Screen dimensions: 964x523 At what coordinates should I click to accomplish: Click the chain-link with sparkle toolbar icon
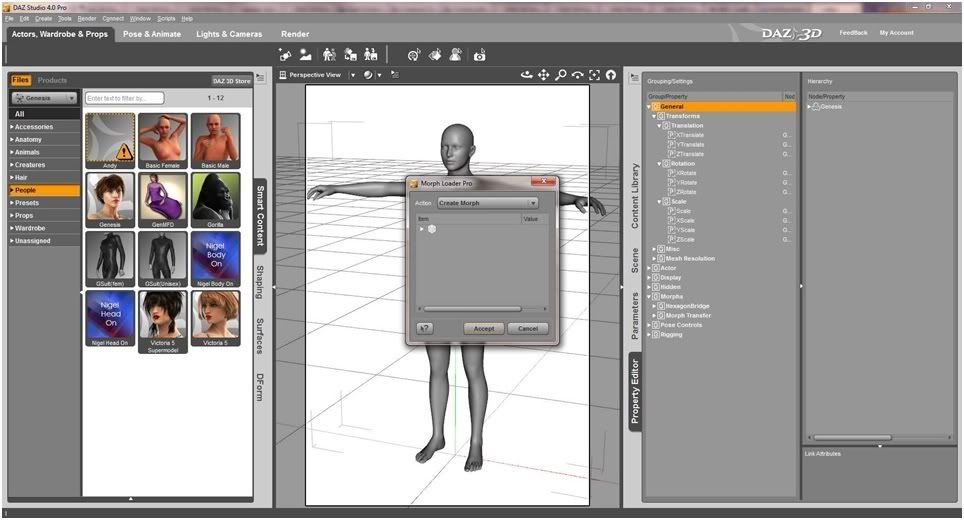pos(285,55)
